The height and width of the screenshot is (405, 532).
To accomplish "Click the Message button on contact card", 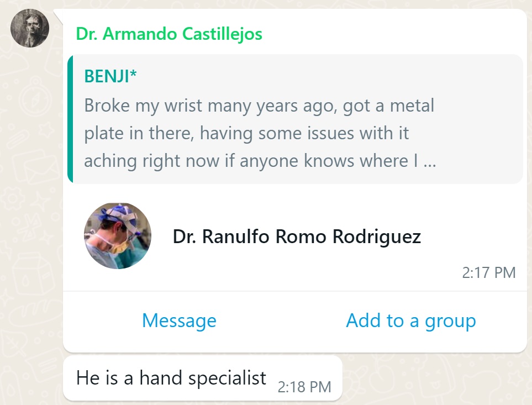I will point(179,320).
